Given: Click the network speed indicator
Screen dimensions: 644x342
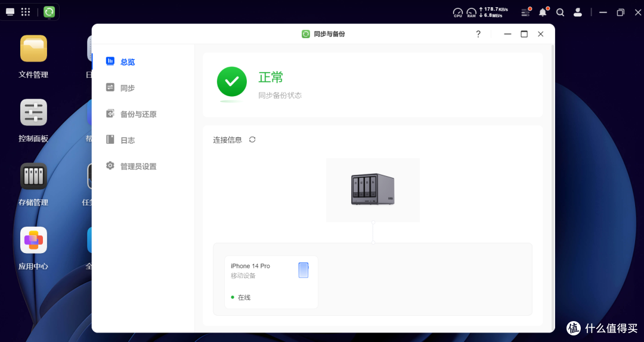Looking at the screenshot, I should (493, 13).
